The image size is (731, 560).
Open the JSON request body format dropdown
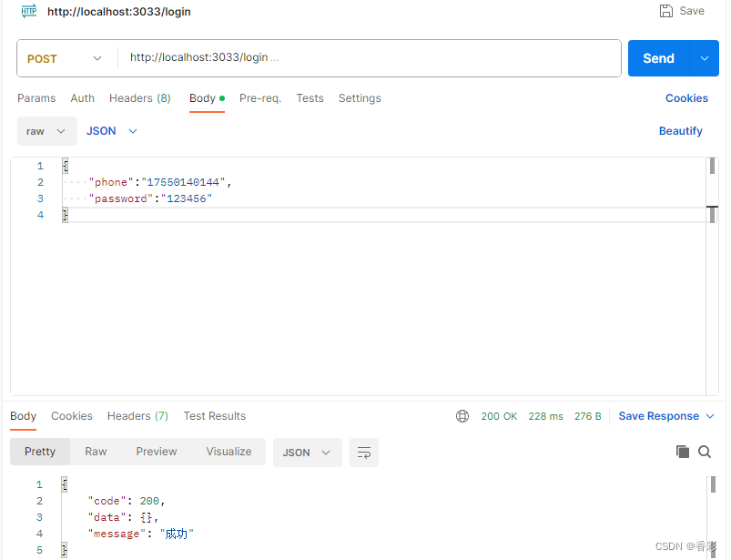click(112, 131)
